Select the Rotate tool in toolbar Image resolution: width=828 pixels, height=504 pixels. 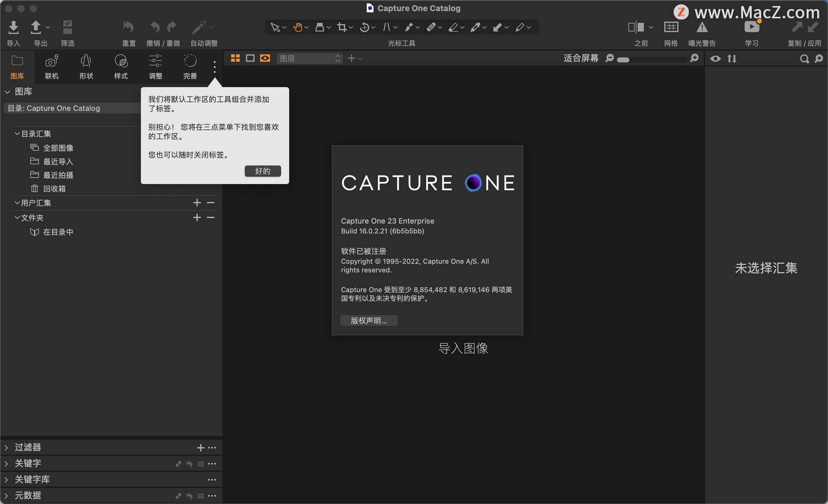(365, 27)
